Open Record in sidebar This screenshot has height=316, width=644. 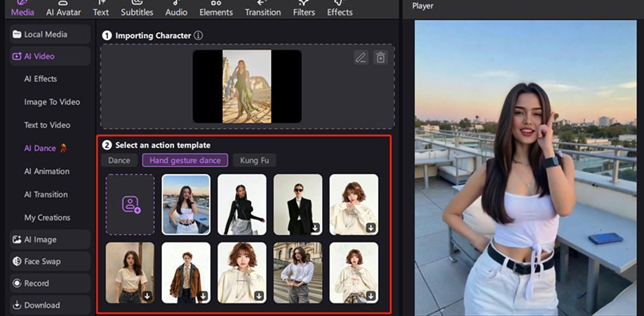(x=50, y=283)
